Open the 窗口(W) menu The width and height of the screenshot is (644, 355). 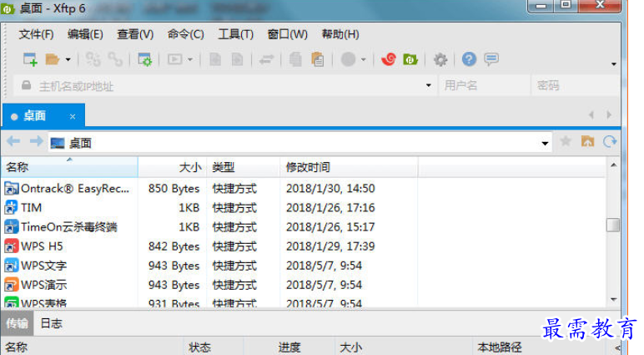[287, 34]
